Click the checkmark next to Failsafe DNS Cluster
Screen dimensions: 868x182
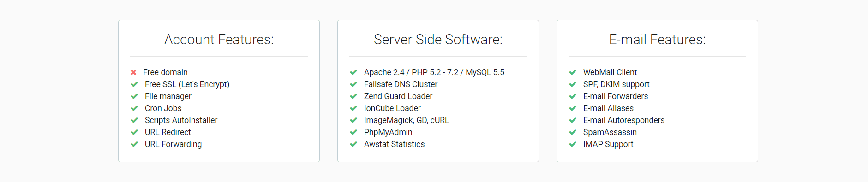pos(353,84)
